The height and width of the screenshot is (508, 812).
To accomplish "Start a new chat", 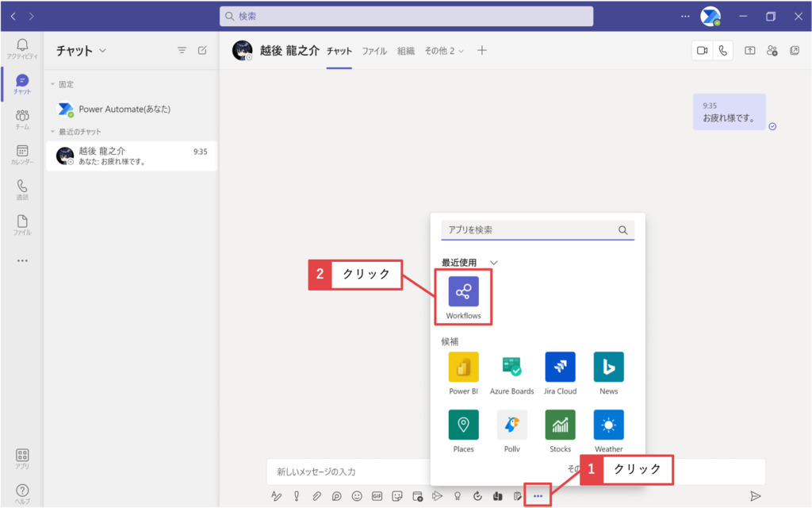I will pyautogui.click(x=202, y=50).
